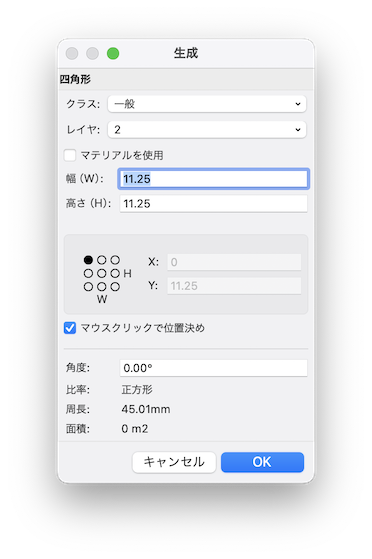Select the top-center anchor point radio button

pyautogui.click(x=102, y=260)
